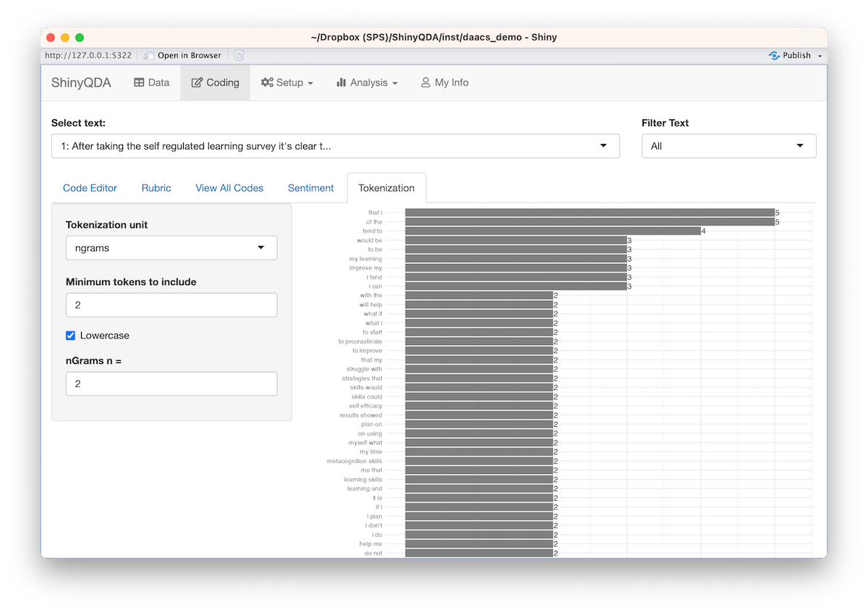
Task: Open the ShinyQDA home brand link
Action: (81, 82)
